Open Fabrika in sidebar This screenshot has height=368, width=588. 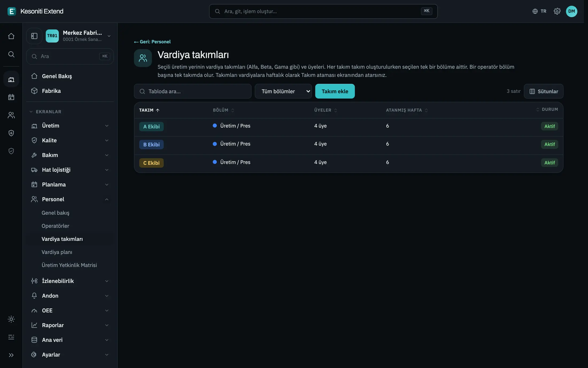click(x=70, y=91)
